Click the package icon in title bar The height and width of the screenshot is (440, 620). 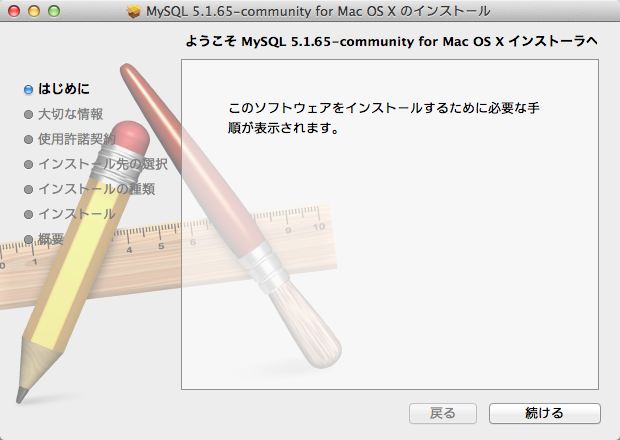(134, 11)
